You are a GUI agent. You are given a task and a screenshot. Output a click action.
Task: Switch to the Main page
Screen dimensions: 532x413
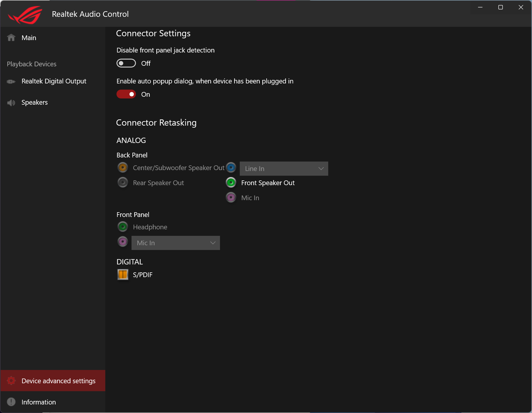29,37
